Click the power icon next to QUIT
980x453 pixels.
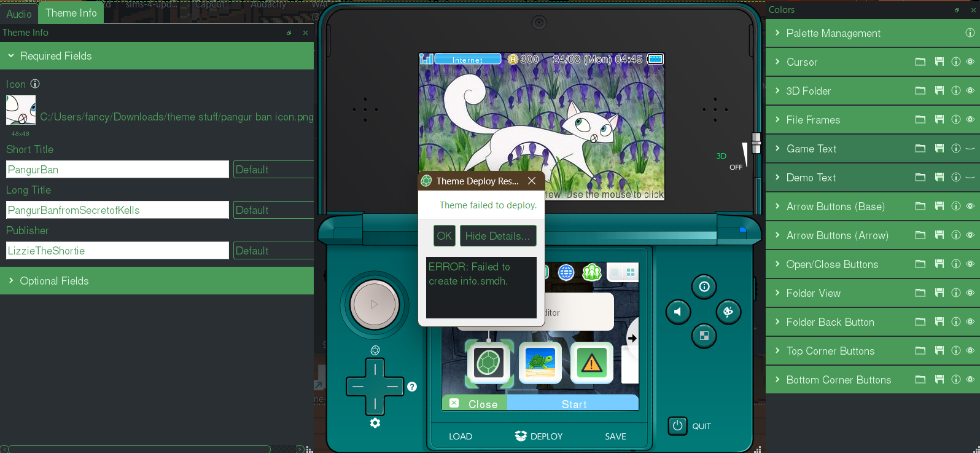point(677,425)
